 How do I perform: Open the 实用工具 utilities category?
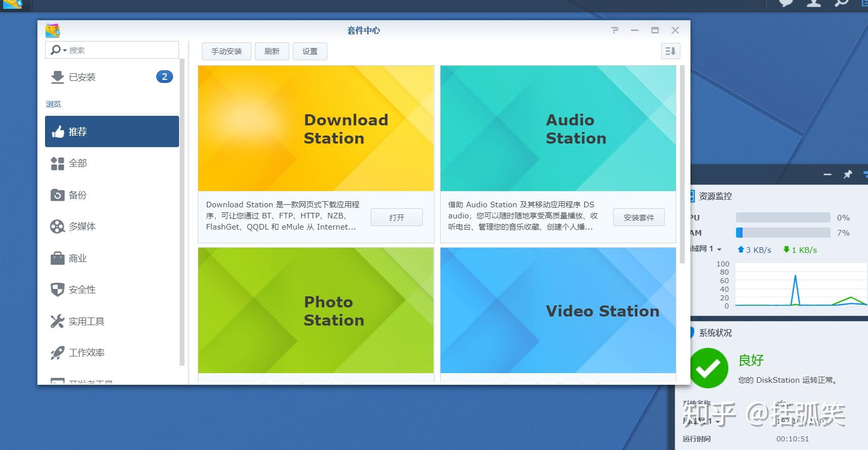pos(112,322)
